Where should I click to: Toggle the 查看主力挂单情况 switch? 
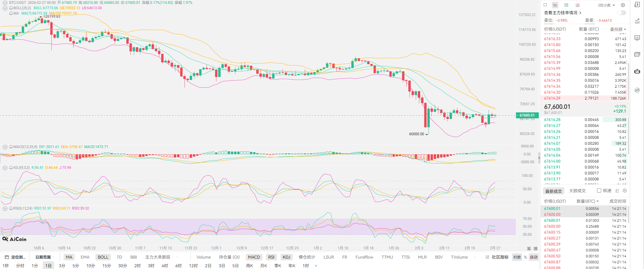pos(621,13)
